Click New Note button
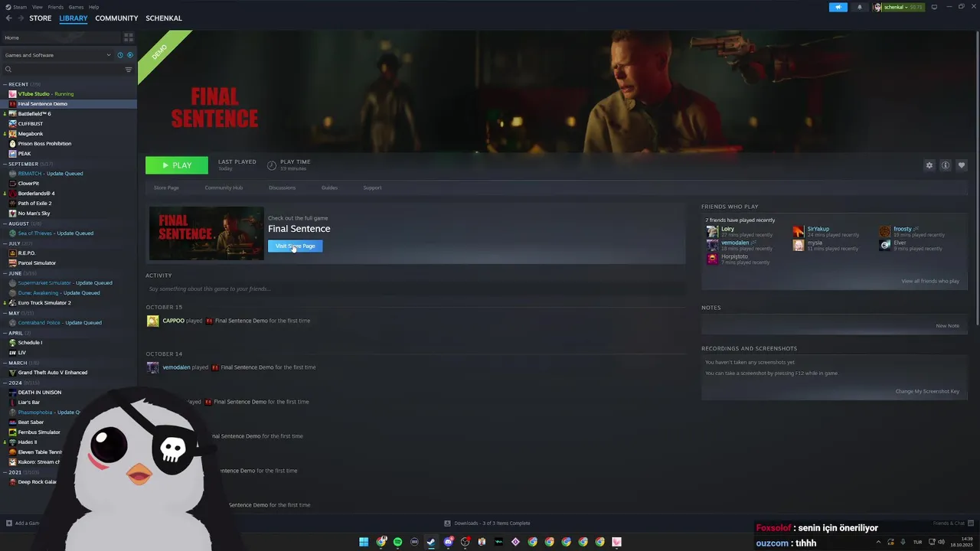Image resolution: width=980 pixels, height=551 pixels. [x=947, y=326]
